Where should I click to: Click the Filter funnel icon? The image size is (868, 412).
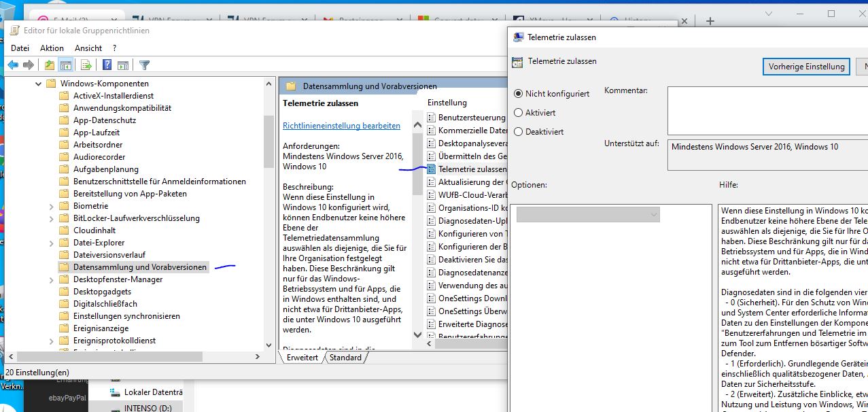coord(144,65)
